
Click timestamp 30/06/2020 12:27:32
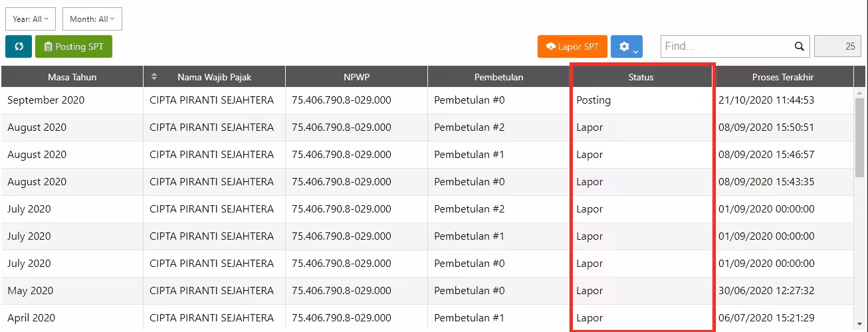tap(766, 291)
